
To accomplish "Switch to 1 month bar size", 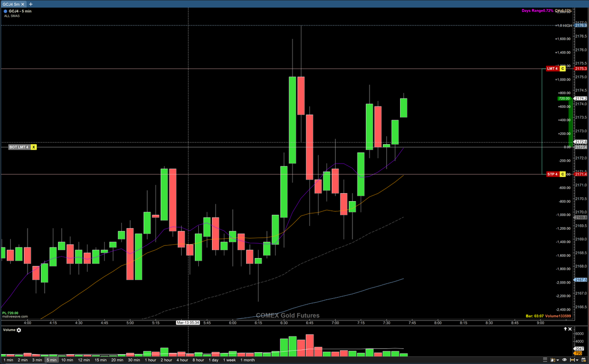I will point(247,360).
